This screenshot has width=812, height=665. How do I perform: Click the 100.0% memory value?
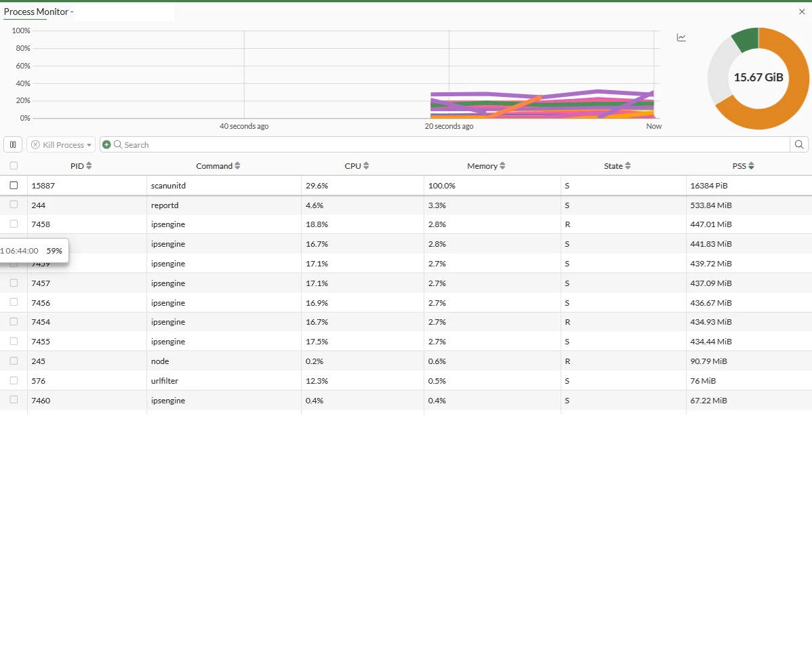coord(442,186)
